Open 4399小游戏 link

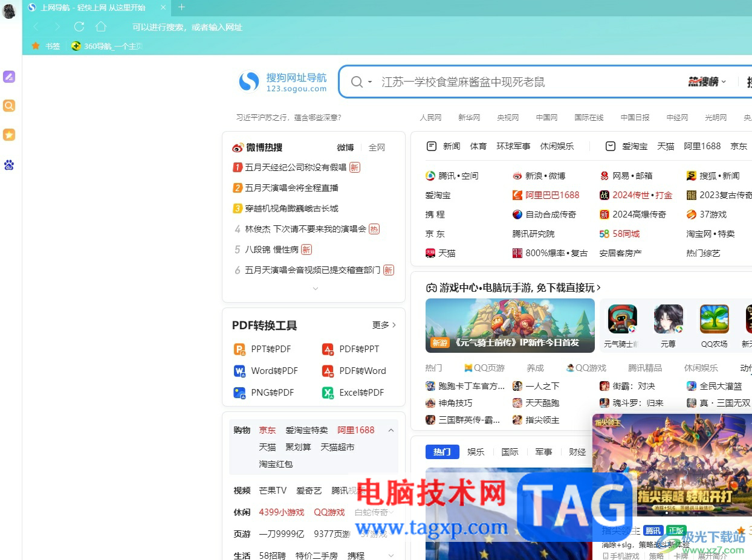[282, 512]
